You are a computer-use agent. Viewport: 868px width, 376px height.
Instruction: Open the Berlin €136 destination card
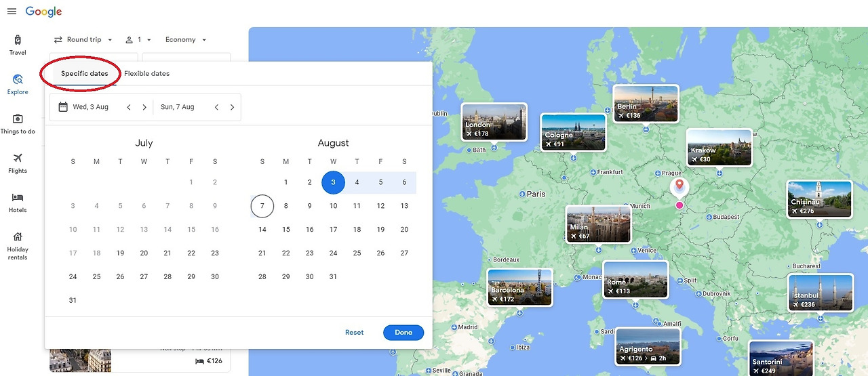coord(646,104)
